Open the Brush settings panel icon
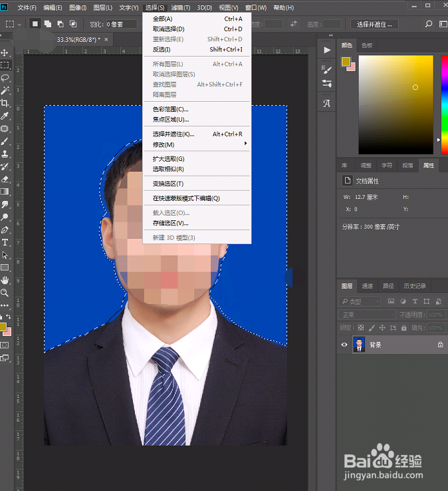Viewport: 448px width, 491px height. tap(327, 69)
